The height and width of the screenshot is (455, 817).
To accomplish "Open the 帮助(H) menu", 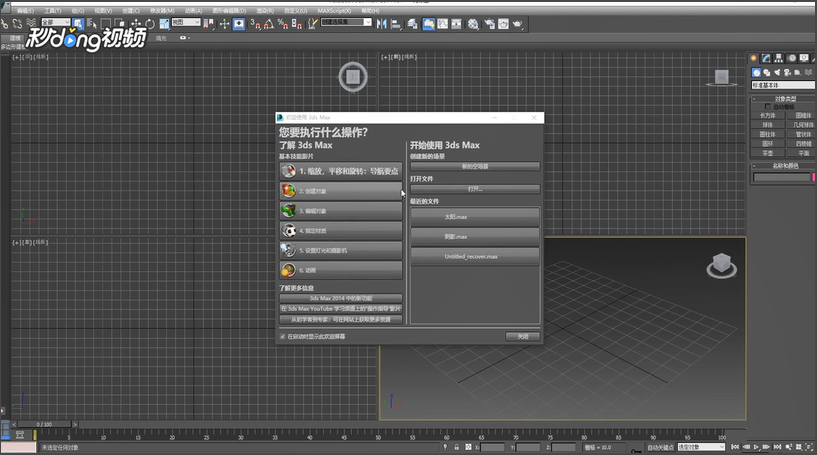I will click(x=370, y=10).
